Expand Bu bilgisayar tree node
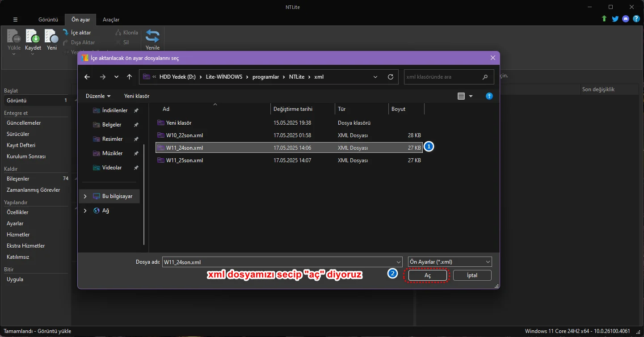Screen dimensions: 644x337 point(85,196)
